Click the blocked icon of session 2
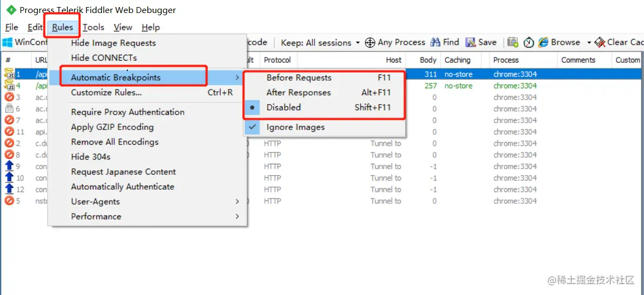This screenshot has height=295, width=644. pos(9,143)
